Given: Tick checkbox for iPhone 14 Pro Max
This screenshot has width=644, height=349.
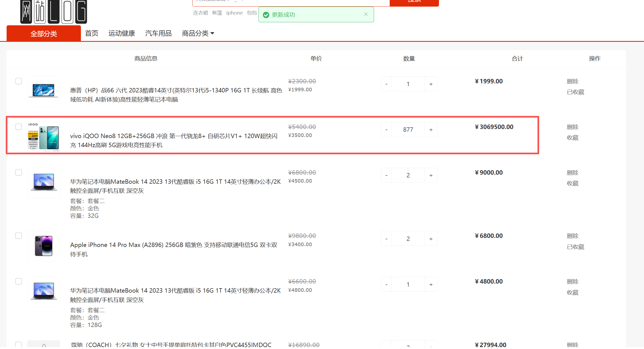Looking at the screenshot, I should (19, 236).
